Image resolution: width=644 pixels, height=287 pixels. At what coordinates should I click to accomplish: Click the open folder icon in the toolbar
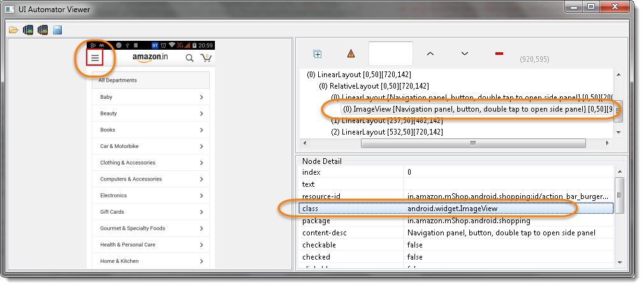tap(13, 29)
